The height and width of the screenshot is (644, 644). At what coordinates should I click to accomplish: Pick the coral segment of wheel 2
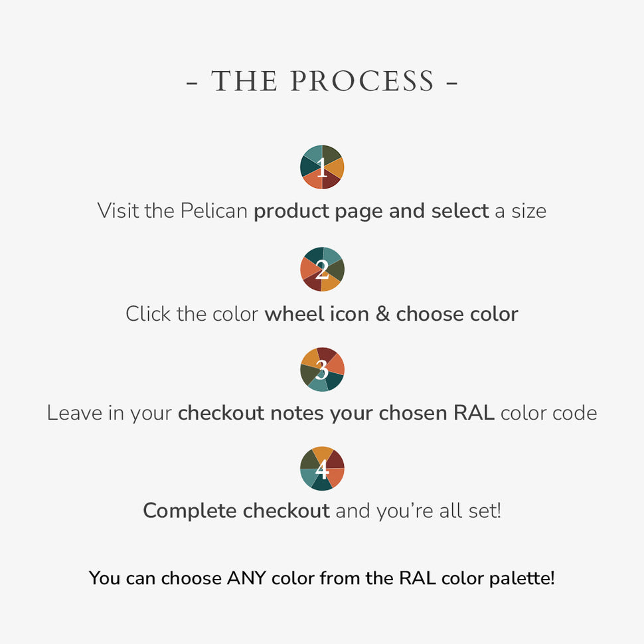tap(307, 267)
